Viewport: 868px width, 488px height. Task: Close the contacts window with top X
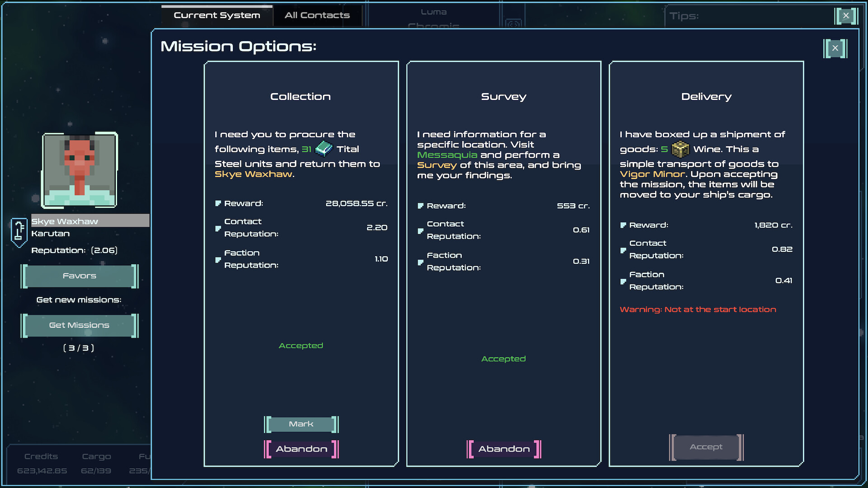pos(845,16)
